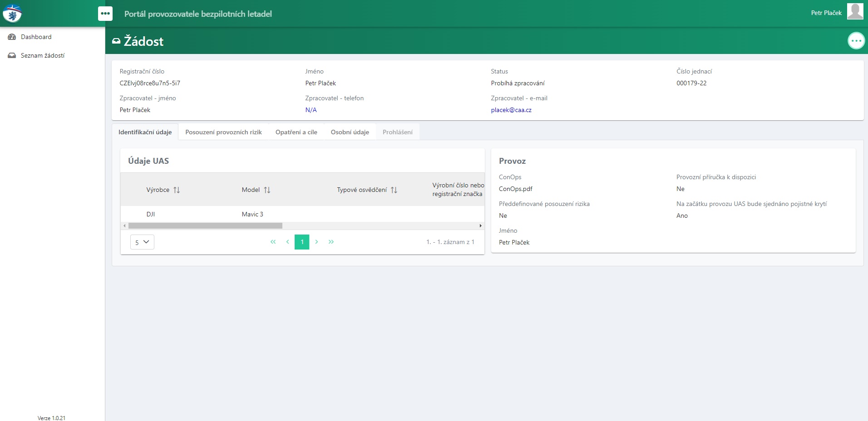The width and height of the screenshot is (868, 421).
Task: Click the table scrollbar's right arrow
Action: (481, 225)
